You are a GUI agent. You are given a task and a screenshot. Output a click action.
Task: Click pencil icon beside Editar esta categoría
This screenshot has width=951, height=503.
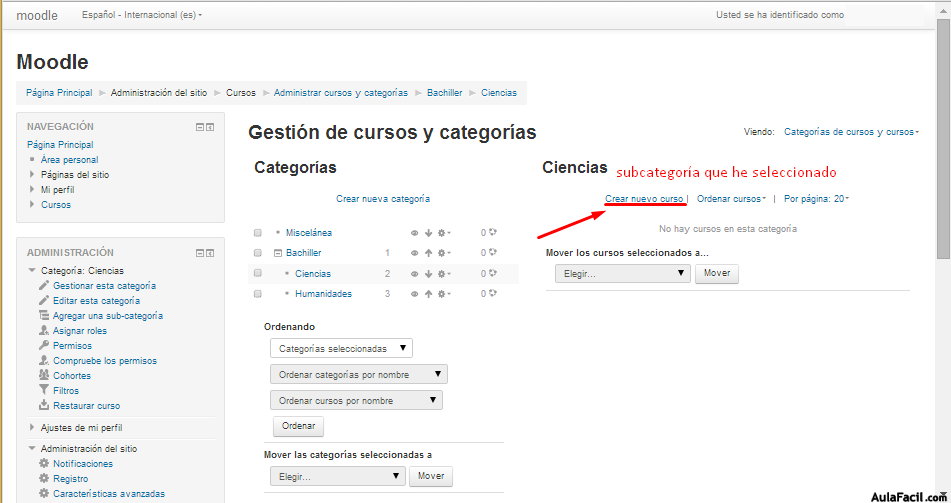(44, 300)
